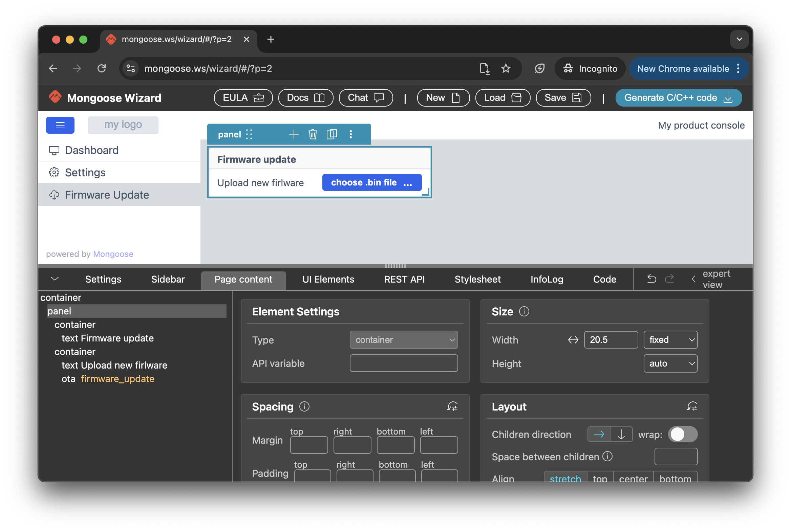The width and height of the screenshot is (791, 532).
Task: Select ota firmware_update tree row
Action: point(108,379)
